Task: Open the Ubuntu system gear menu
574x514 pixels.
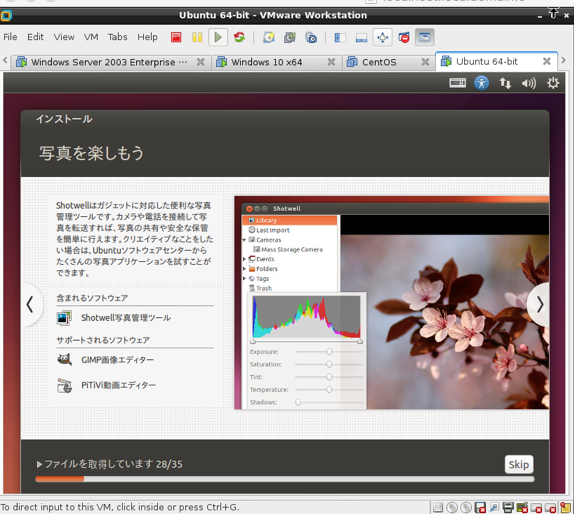Action: (x=553, y=83)
